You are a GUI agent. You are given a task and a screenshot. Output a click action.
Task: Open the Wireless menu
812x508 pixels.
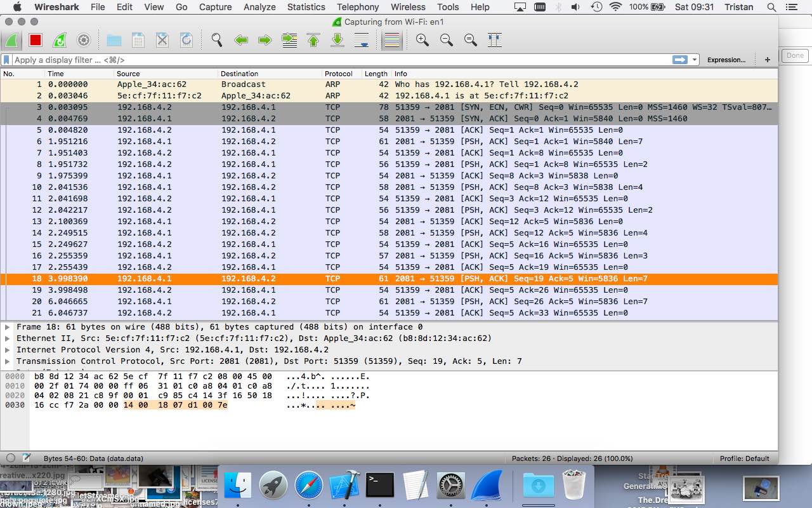pyautogui.click(x=408, y=7)
